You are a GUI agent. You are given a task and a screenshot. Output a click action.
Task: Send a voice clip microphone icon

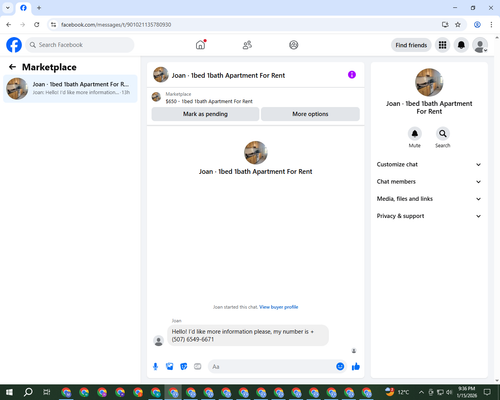(x=155, y=367)
